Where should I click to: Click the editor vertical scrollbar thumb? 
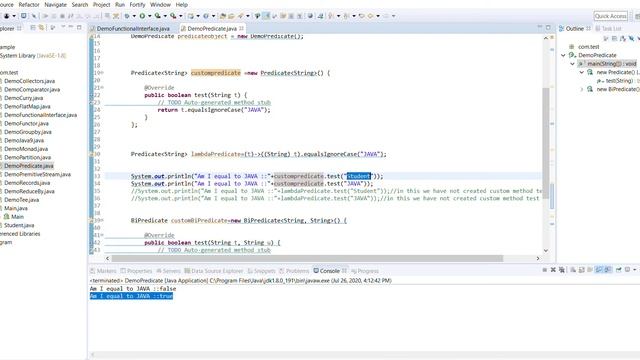(546, 143)
